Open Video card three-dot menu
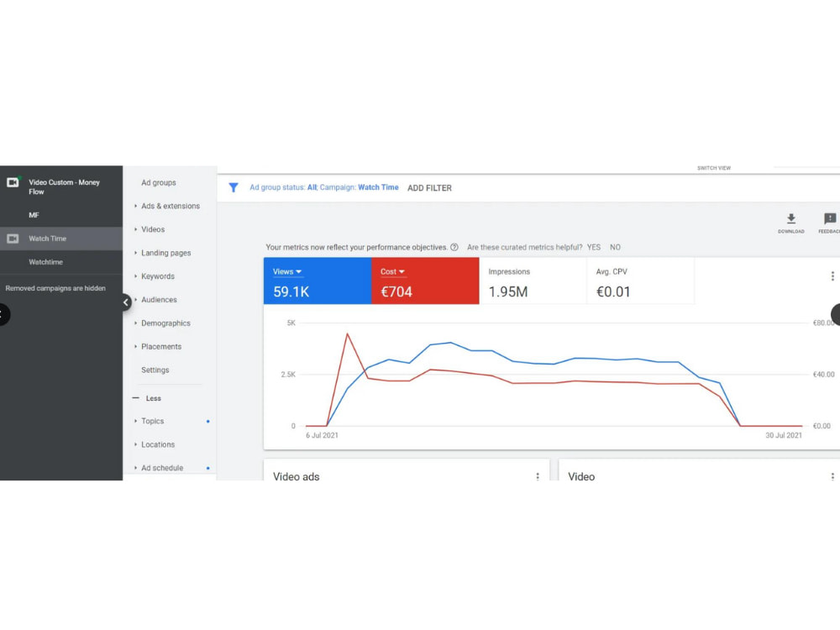The height and width of the screenshot is (630, 840). [832, 476]
